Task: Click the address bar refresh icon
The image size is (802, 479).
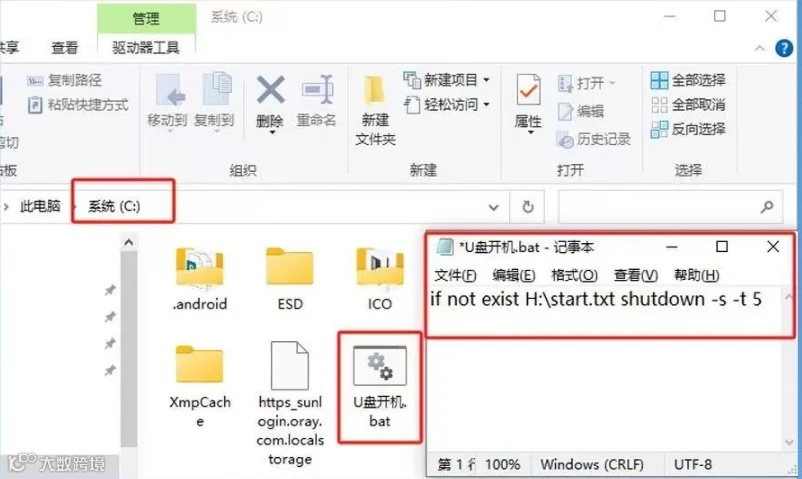Action: (527, 207)
